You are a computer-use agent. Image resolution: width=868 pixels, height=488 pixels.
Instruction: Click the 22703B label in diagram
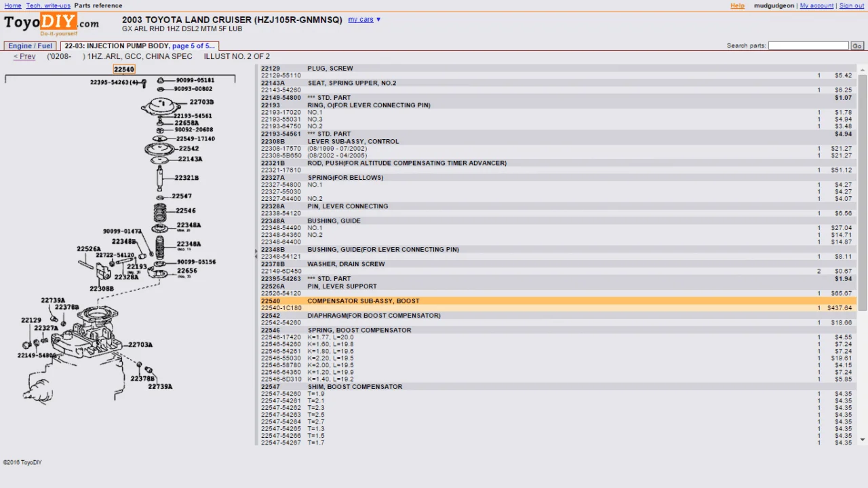[202, 102]
